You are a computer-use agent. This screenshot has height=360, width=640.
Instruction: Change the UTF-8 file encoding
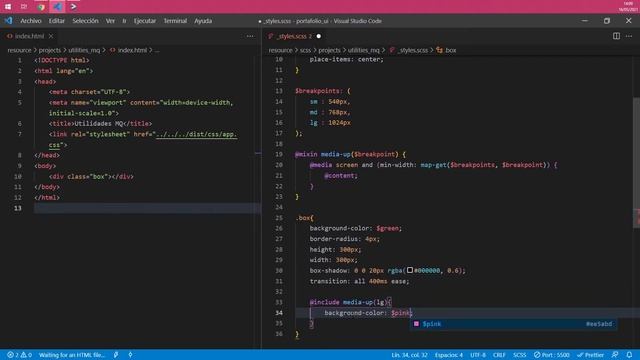point(478,355)
